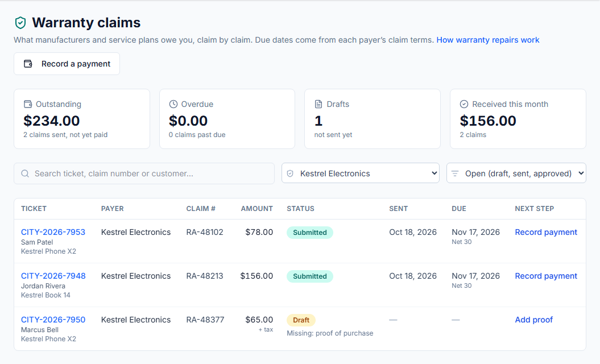Click the Submitted badge for RA-48213
The image size is (600, 364).
(x=310, y=276)
